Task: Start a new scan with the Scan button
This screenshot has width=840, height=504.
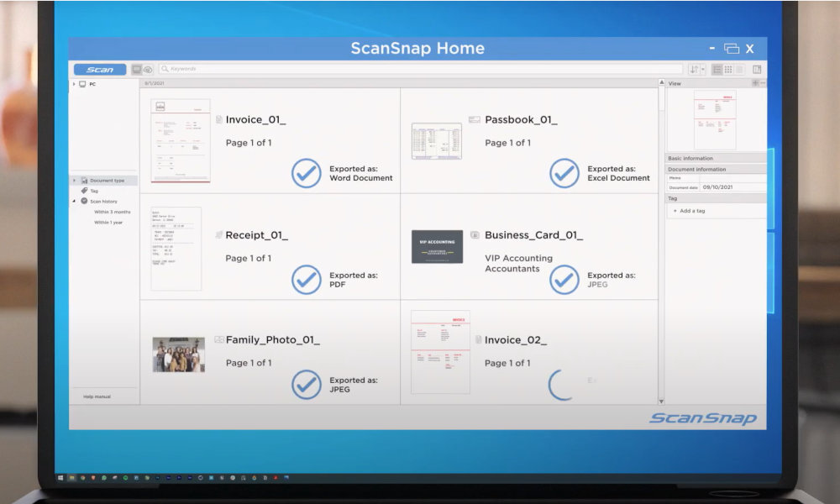Action: pos(100,70)
